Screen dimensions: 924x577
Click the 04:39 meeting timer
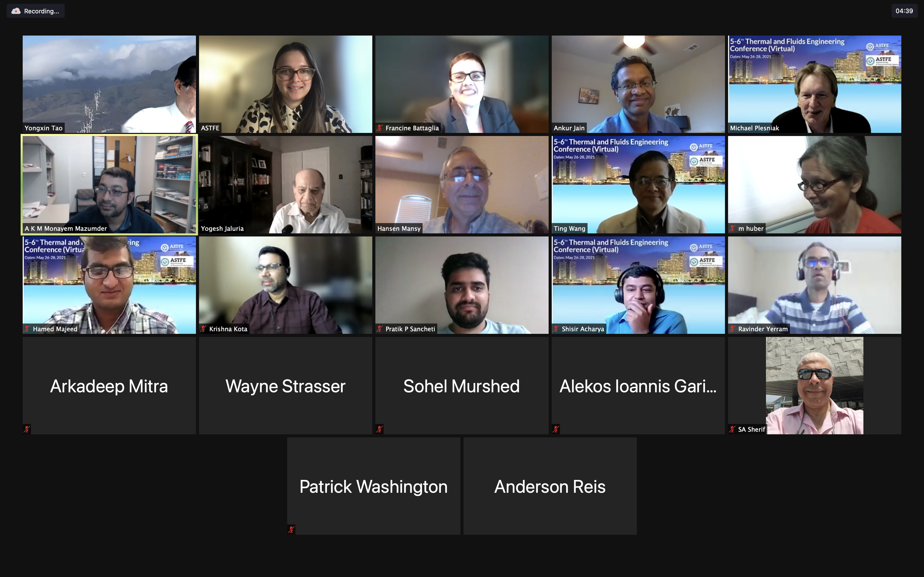904,11
